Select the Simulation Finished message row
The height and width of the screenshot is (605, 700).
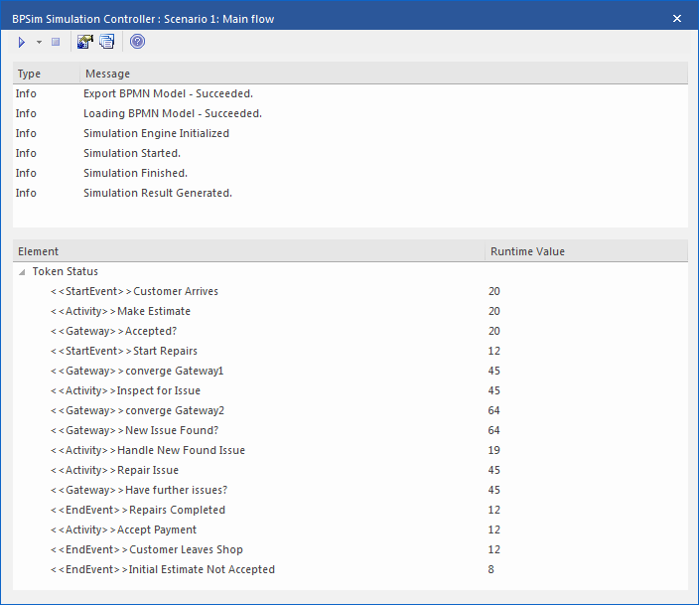click(x=135, y=173)
